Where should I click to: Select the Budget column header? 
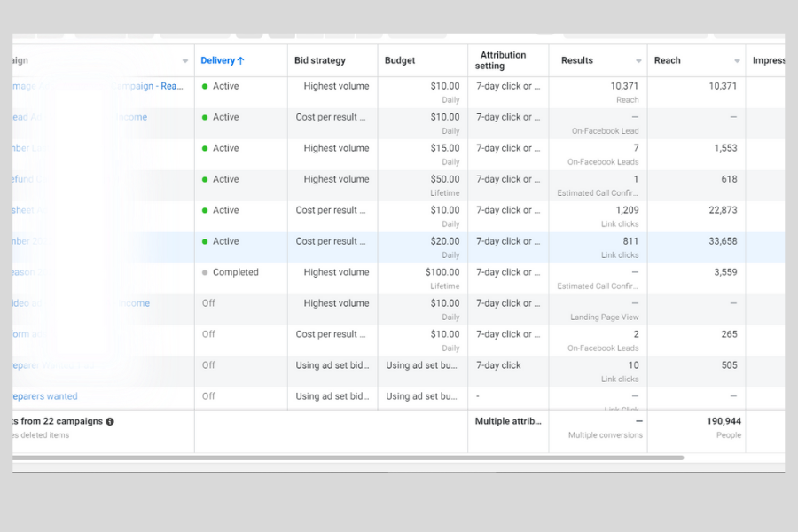[401, 61]
